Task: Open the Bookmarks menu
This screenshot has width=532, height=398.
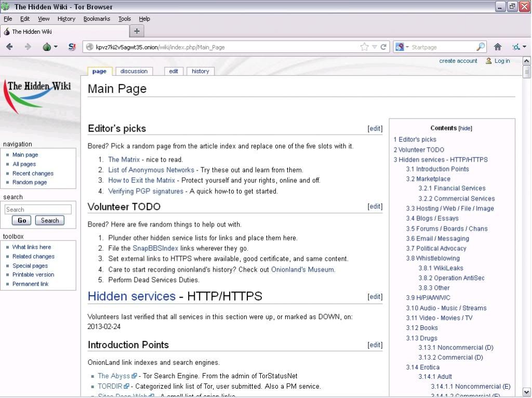Action: tap(97, 19)
